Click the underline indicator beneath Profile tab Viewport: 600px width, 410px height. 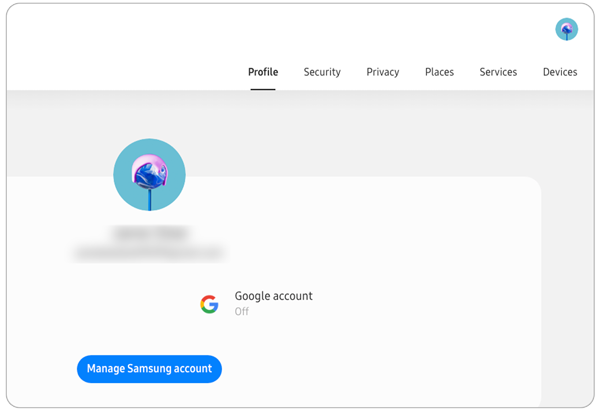(263, 89)
